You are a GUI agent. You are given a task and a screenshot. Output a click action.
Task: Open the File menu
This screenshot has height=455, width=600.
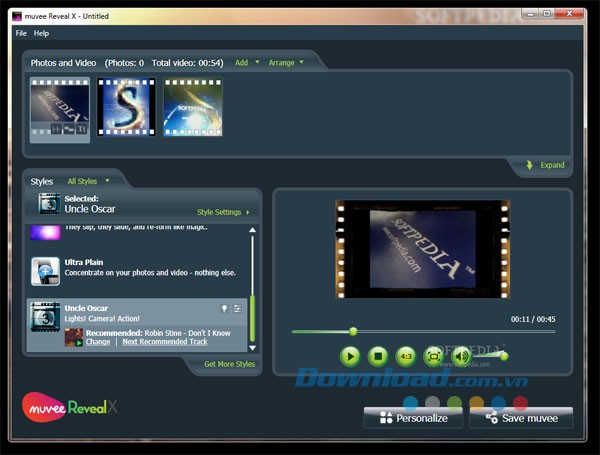coord(21,33)
